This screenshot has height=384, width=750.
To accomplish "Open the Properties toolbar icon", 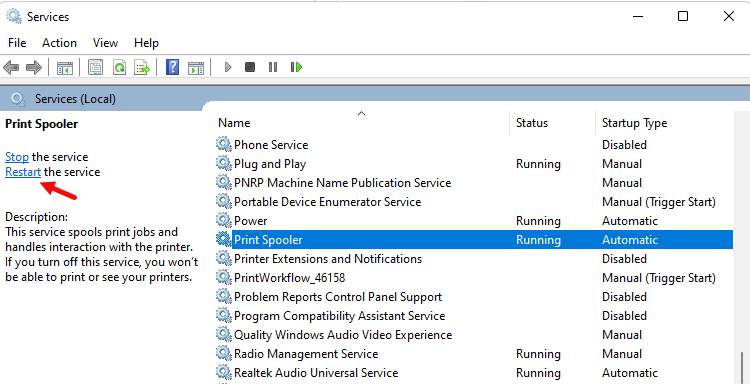I will click(96, 67).
